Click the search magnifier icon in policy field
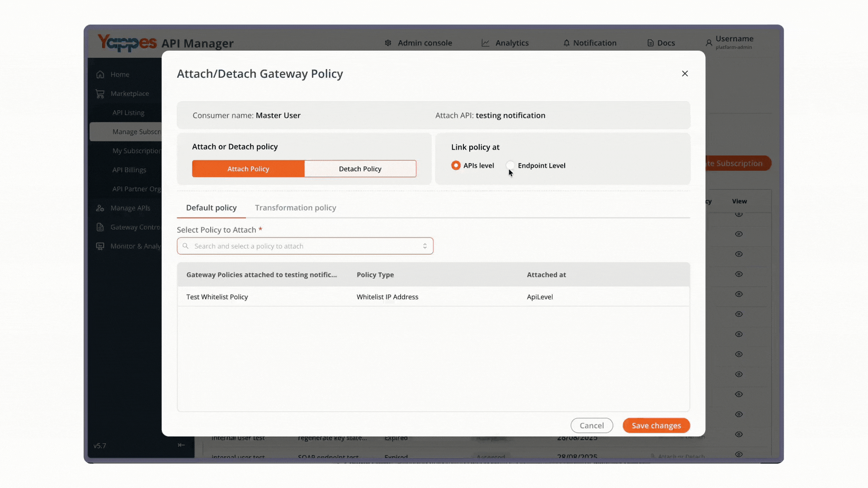The width and height of the screenshot is (868, 488). 185,246
